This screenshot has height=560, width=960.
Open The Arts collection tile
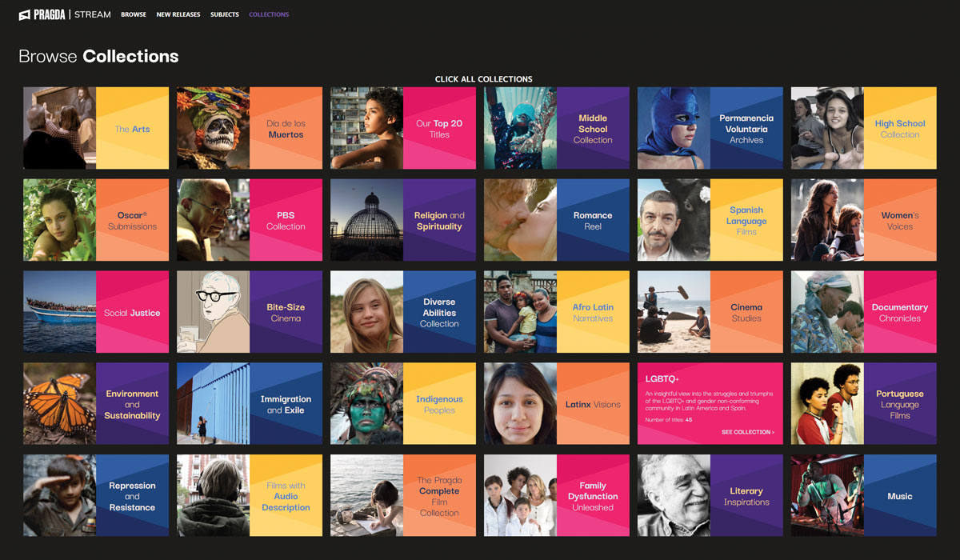[132, 129]
